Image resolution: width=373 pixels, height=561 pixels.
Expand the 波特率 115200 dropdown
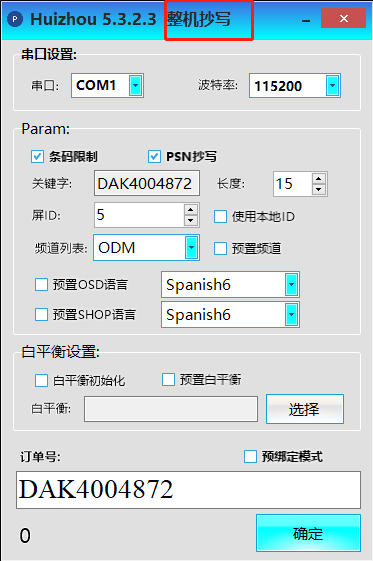pyautogui.click(x=333, y=86)
